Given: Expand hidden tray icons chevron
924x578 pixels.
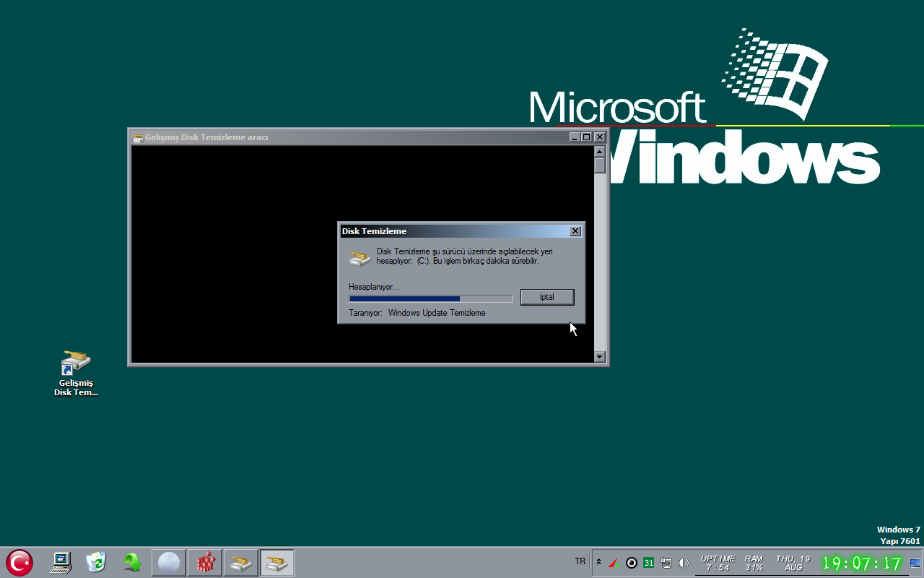Looking at the screenshot, I should [x=598, y=562].
